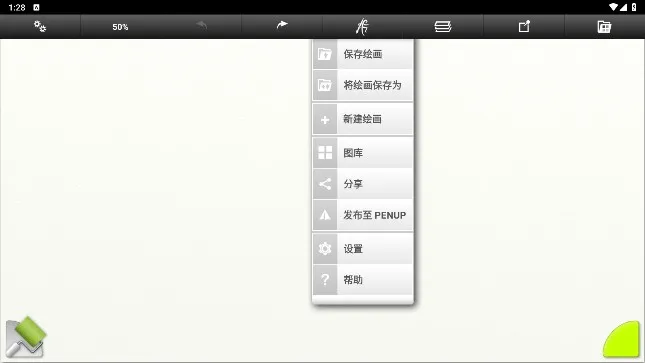645x363 pixels.
Task: Click the gear icon beside 设置
Action: pyautogui.click(x=325, y=249)
